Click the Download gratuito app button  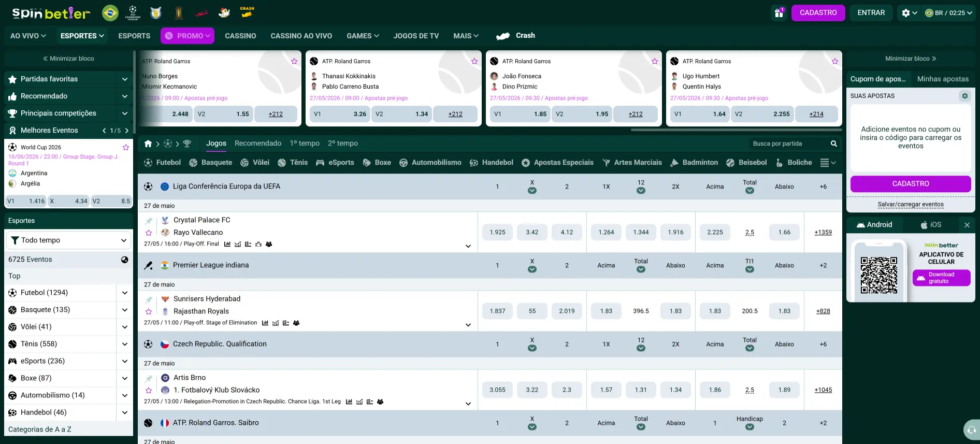[x=941, y=278]
